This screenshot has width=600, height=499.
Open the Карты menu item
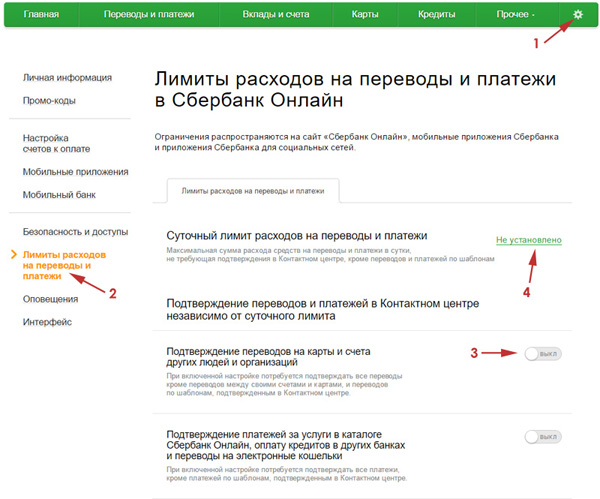point(365,15)
